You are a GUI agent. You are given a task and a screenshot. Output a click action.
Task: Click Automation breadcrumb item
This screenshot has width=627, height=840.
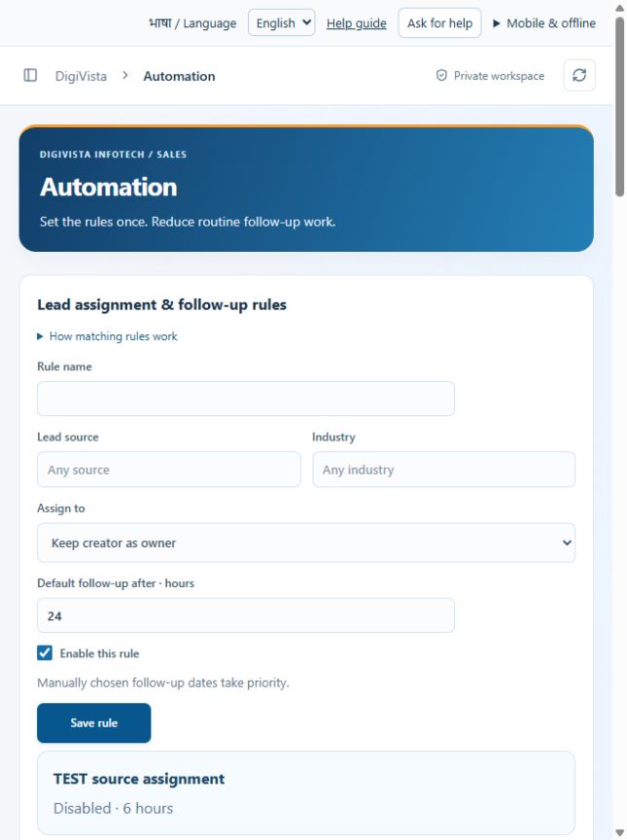pyautogui.click(x=180, y=76)
